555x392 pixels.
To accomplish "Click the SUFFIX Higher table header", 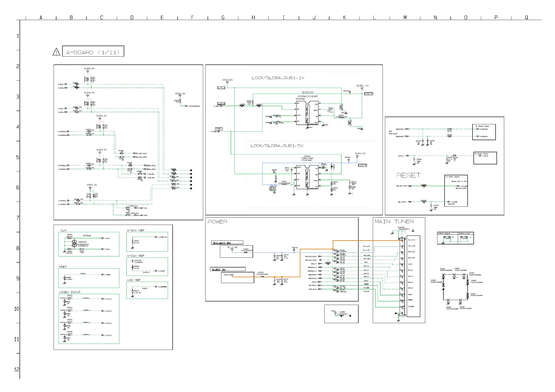I will (x=444, y=233).
